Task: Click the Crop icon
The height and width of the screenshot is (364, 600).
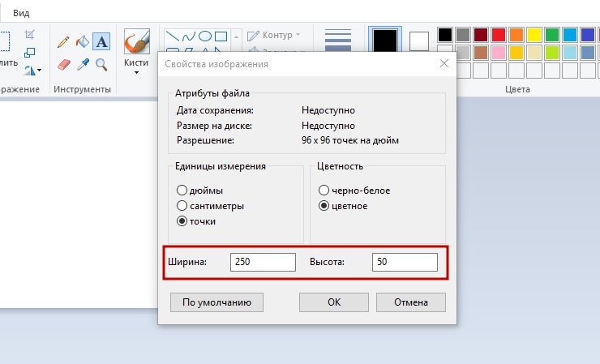Action: tap(30, 35)
